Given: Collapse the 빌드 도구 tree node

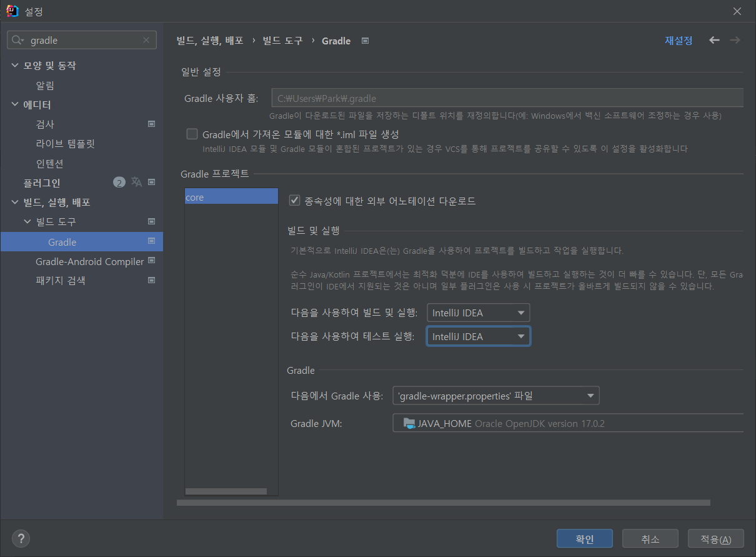Looking at the screenshot, I should (x=27, y=221).
